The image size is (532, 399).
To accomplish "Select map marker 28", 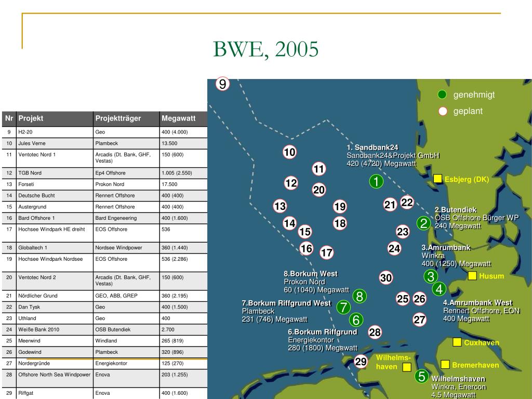I will [375, 332].
